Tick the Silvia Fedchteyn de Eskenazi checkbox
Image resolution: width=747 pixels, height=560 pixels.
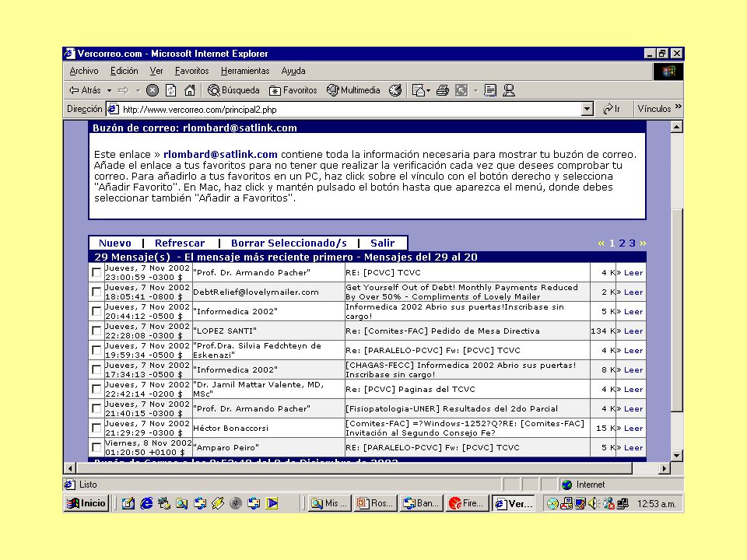coord(96,350)
